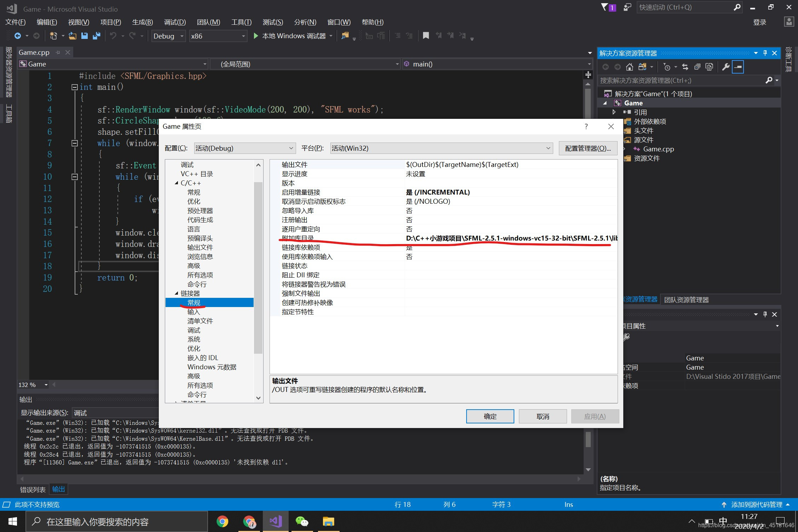This screenshot has height=532, width=798.
Task: Click the Open File folder icon
Action: 73,36
